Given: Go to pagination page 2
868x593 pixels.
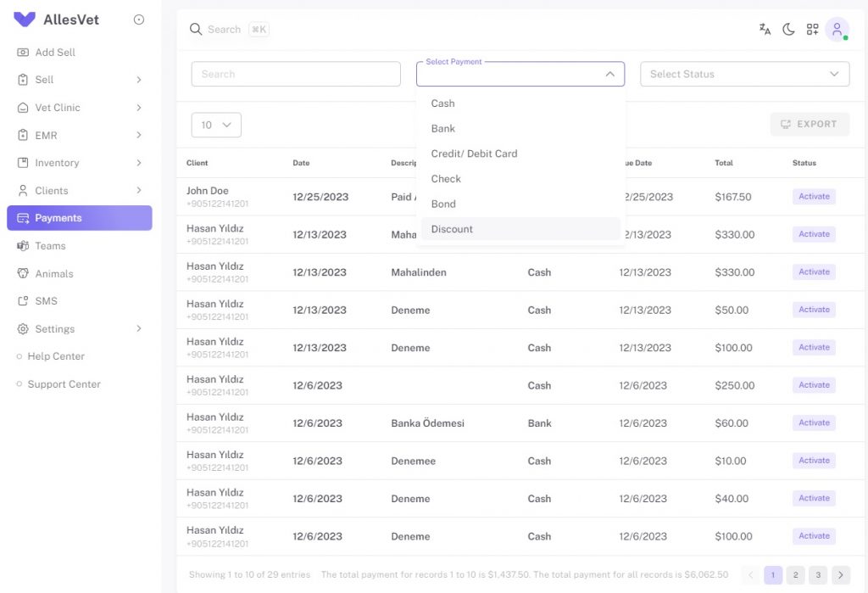Looking at the screenshot, I should (x=795, y=574).
